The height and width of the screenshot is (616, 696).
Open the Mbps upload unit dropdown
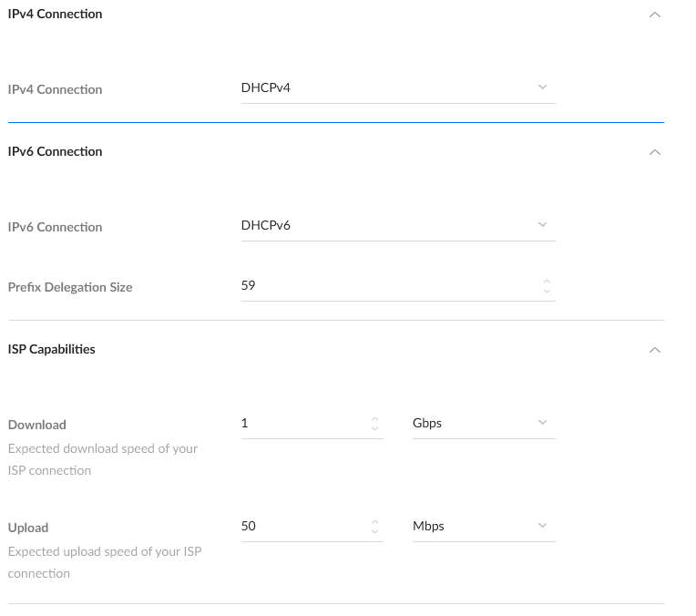483,526
